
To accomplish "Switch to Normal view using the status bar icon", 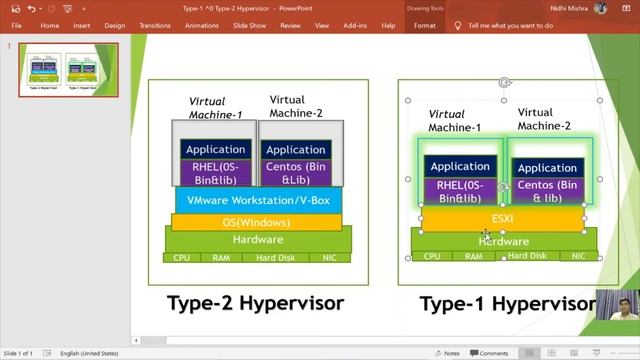I will point(530,353).
